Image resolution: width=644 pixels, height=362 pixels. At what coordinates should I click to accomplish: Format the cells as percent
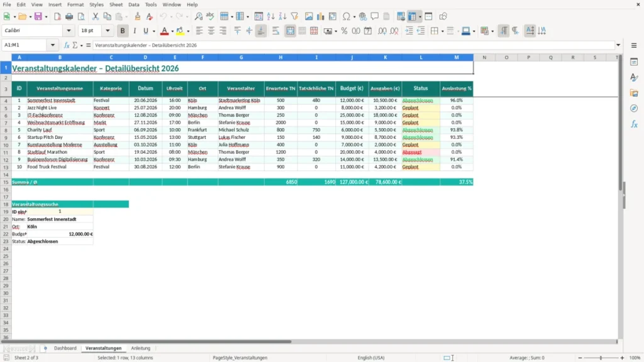pos(344,31)
